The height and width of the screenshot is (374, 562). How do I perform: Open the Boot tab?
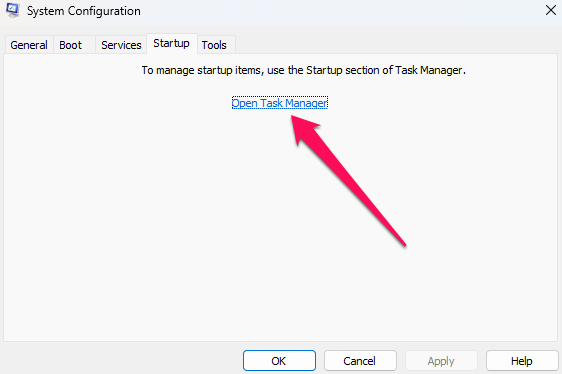pos(71,45)
